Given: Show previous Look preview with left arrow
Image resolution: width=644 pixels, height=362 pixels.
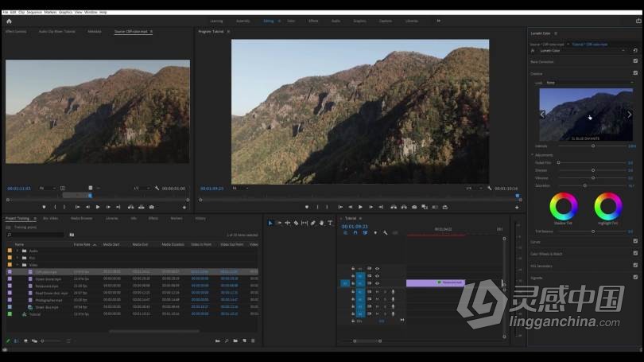Looking at the screenshot, I should tap(542, 115).
